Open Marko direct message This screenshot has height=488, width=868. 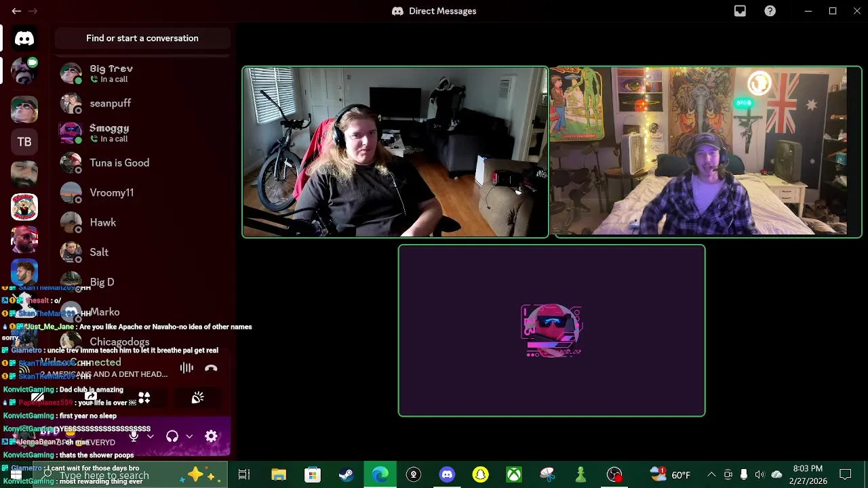[142, 312]
